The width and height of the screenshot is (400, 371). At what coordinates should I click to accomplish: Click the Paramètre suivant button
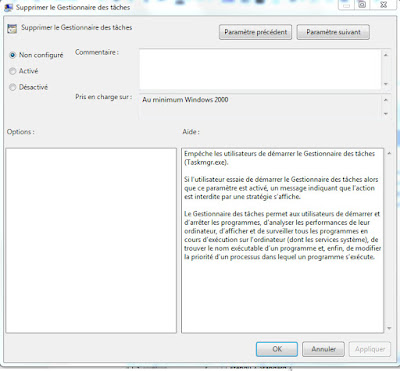click(x=333, y=32)
